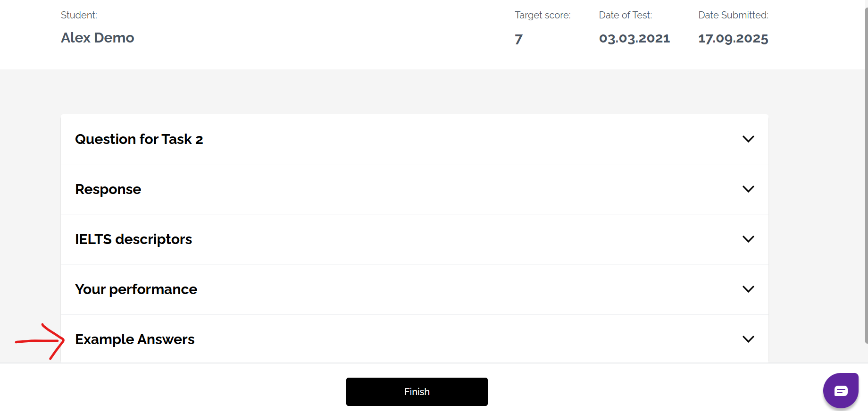Toggle the Response section heading

[x=108, y=189]
